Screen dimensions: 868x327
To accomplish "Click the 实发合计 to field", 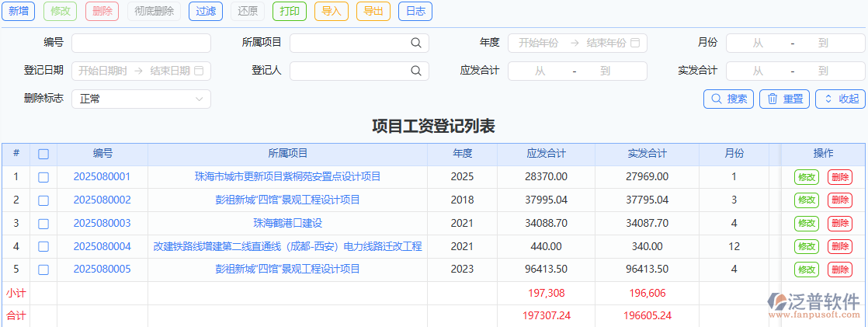I will point(823,71).
